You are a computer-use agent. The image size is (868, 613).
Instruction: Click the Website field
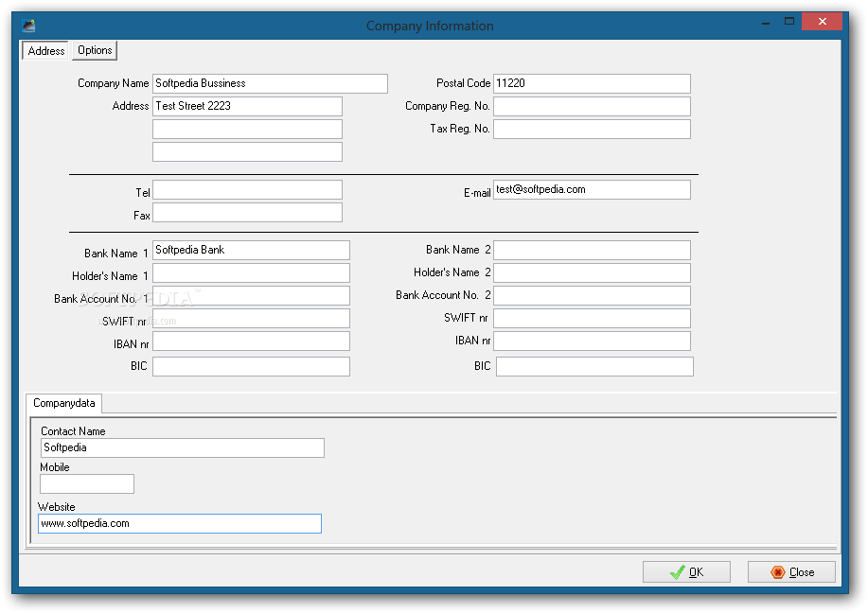(x=179, y=523)
